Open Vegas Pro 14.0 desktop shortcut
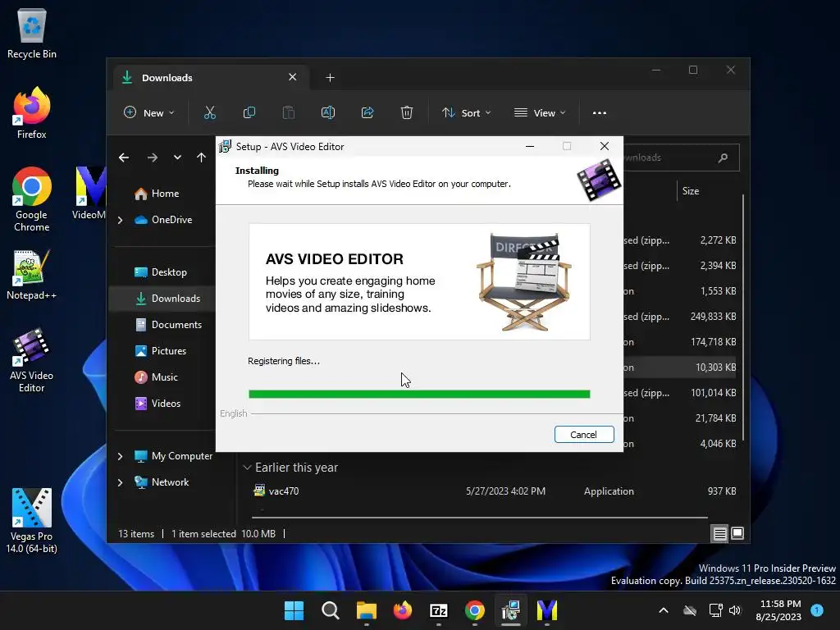This screenshot has width=840, height=630. pyautogui.click(x=32, y=521)
